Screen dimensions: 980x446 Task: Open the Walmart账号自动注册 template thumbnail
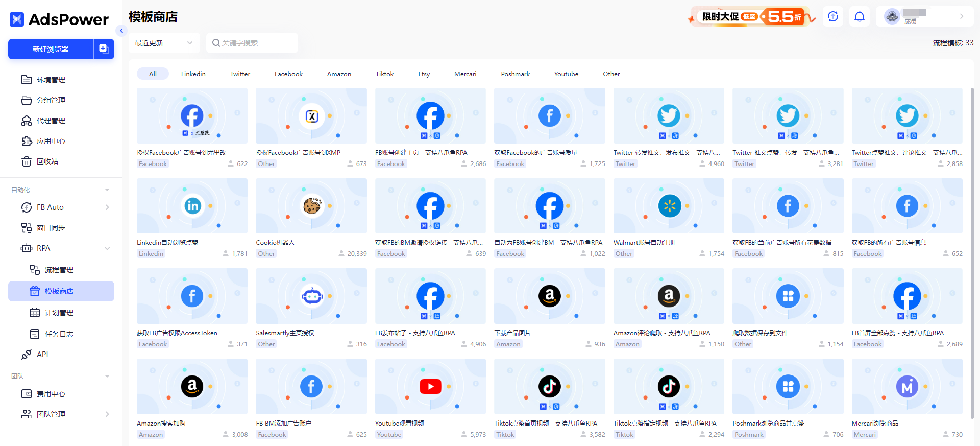tap(669, 206)
